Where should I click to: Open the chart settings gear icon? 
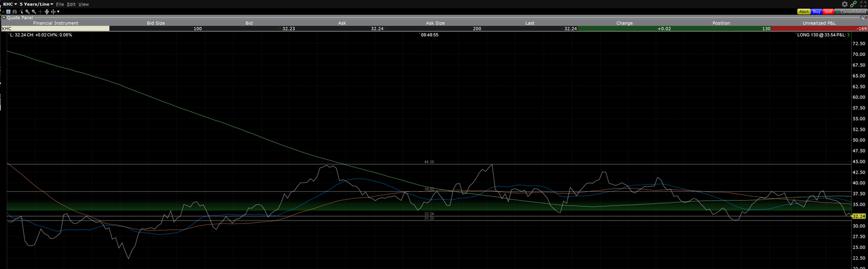click(845, 4)
